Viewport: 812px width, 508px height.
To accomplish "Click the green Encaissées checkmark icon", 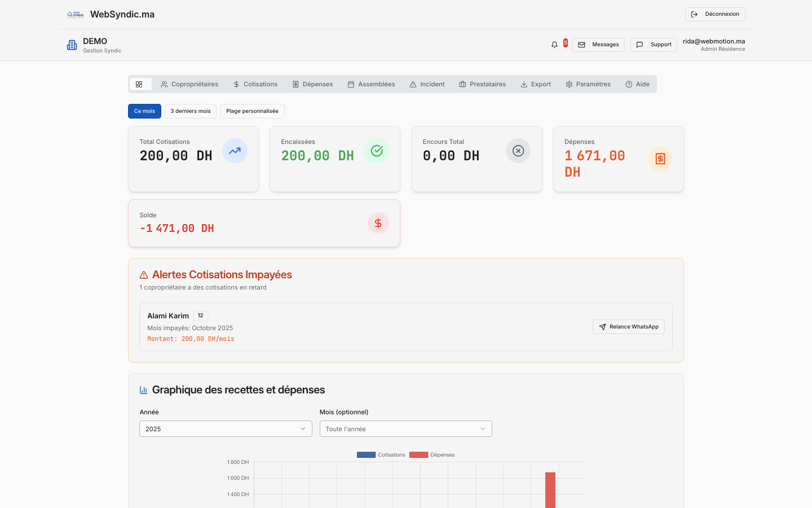I will [377, 151].
